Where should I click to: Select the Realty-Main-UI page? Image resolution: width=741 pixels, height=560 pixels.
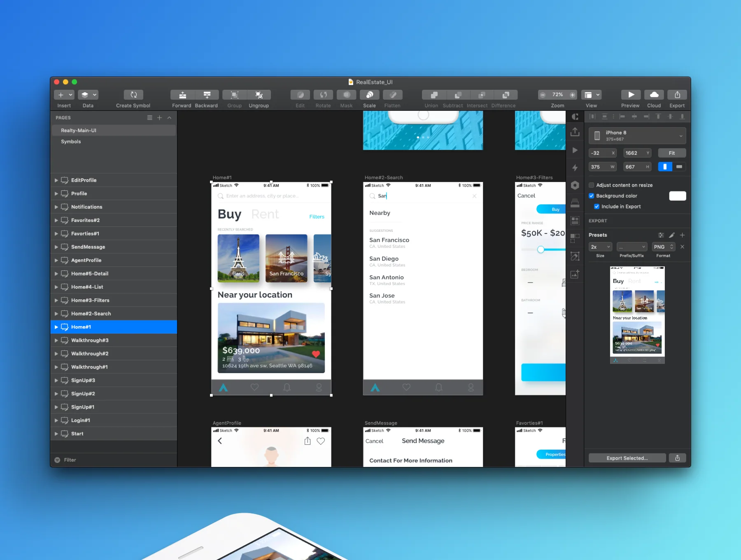pyautogui.click(x=114, y=131)
